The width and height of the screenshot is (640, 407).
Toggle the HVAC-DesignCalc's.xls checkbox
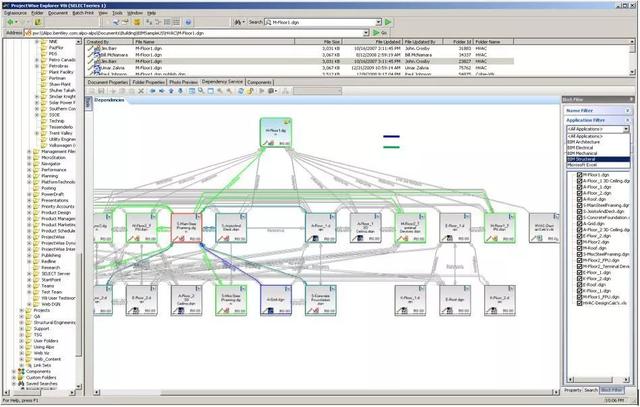[579, 303]
